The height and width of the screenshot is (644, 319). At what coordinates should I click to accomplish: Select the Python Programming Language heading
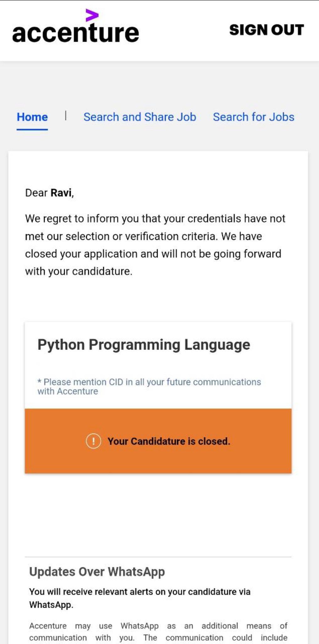point(144,345)
